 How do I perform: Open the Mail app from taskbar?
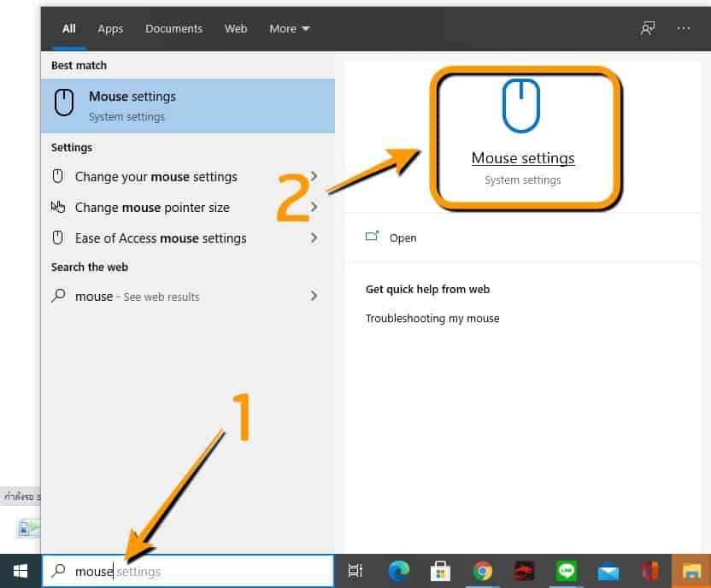pyautogui.click(x=608, y=571)
